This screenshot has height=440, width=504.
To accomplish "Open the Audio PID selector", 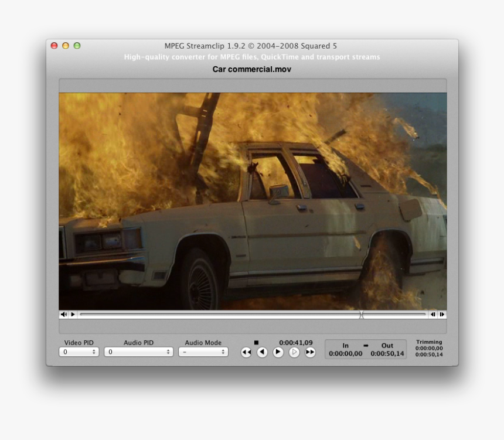I will [138, 352].
